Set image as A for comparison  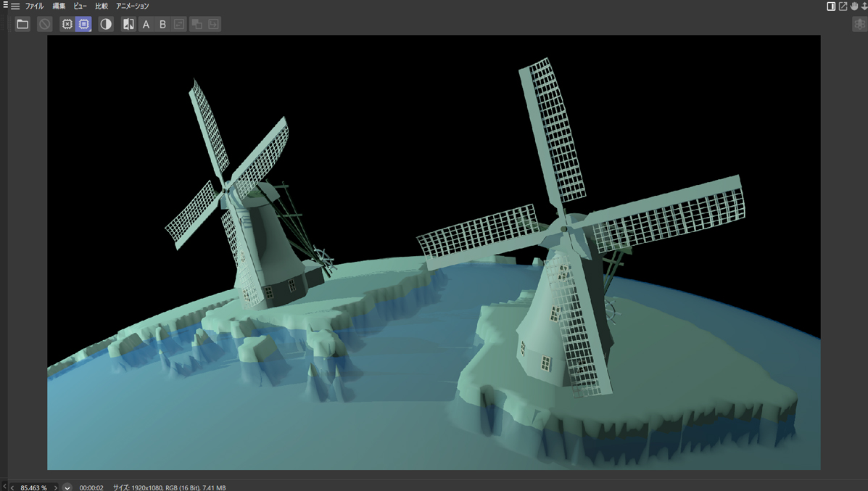click(x=146, y=25)
